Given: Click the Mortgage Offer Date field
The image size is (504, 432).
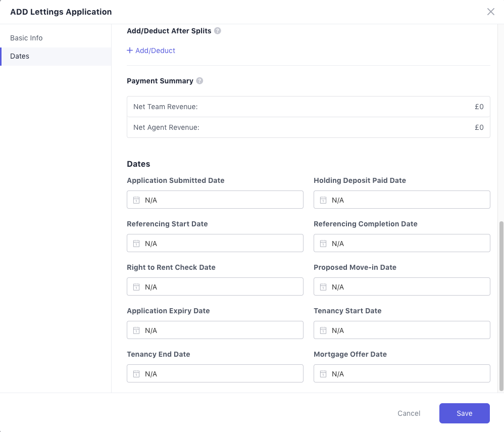Looking at the screenshot, I should (401, 374).
